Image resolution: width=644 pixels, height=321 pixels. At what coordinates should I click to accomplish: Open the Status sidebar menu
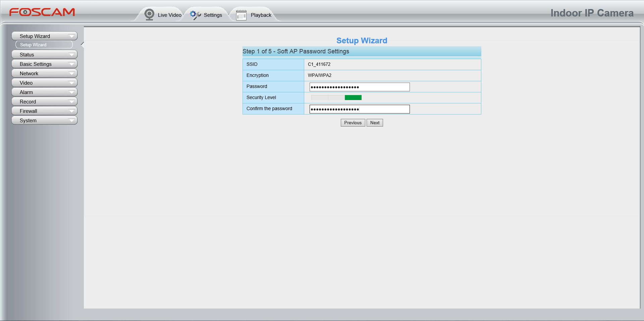(x=44, y=54)
